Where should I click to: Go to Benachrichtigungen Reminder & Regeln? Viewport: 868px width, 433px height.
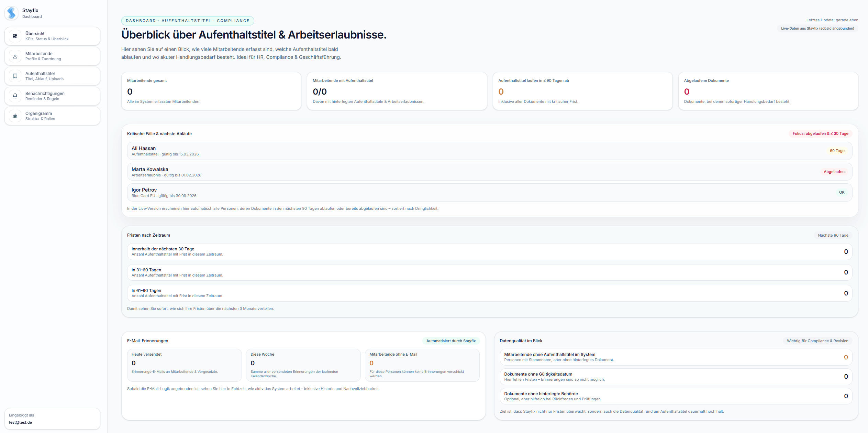[52, 96]
